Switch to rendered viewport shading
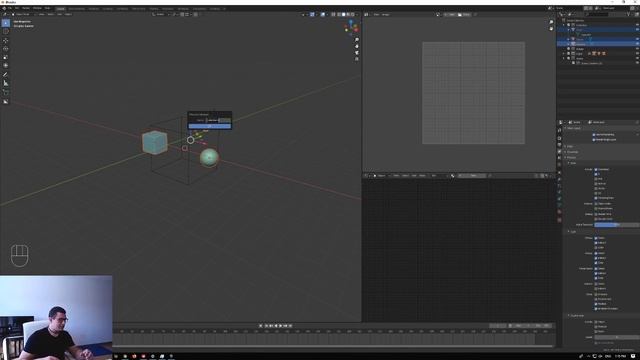Screen dimensions: 640x360 353,14
